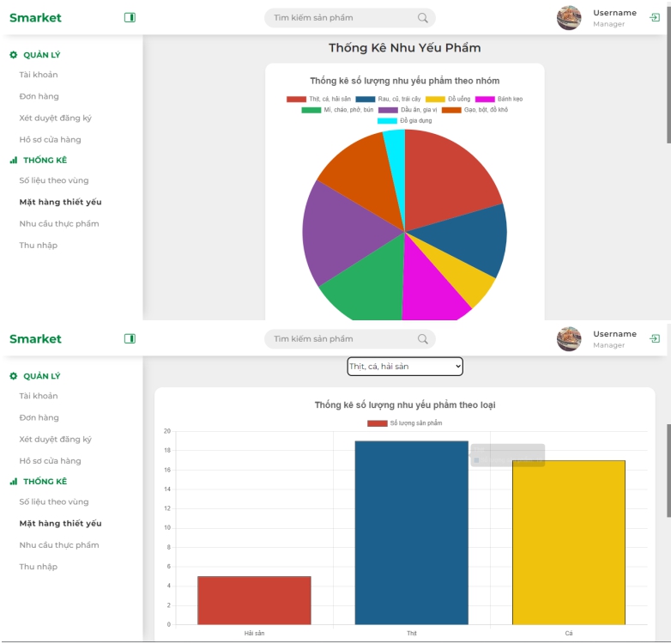Click THỐNG KÊ heading on bar chart screen
Image resolution: width=671 pixels, height=644 pixels.
click(x=45, y=482)
